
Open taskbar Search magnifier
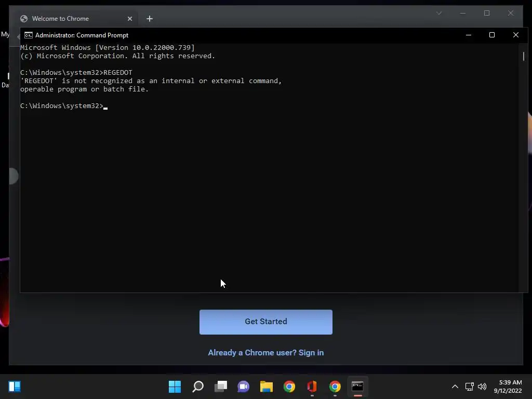coord(198,387)
